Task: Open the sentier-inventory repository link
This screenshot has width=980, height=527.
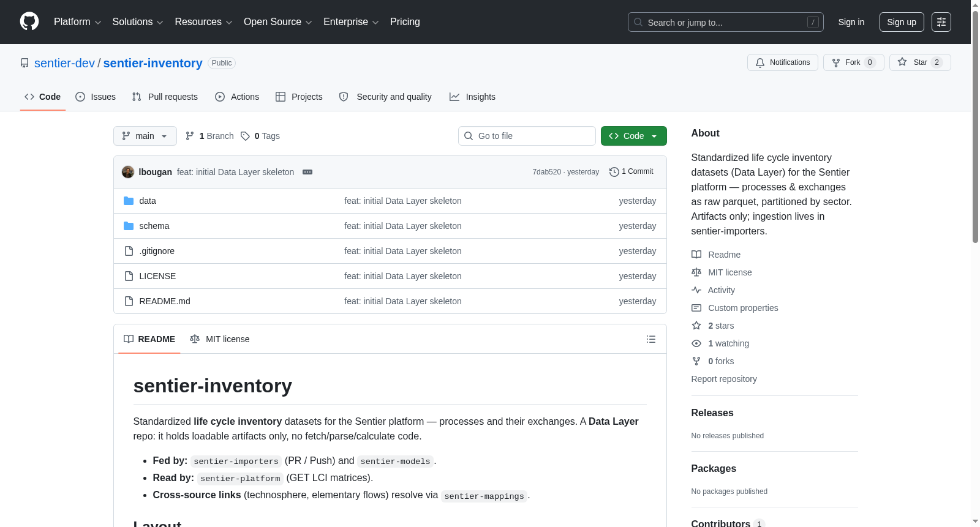Action: (153, 63)
